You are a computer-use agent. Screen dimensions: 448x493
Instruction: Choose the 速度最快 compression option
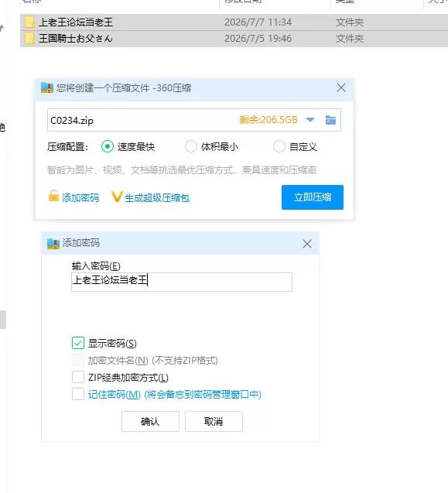(x=108, y=146)
